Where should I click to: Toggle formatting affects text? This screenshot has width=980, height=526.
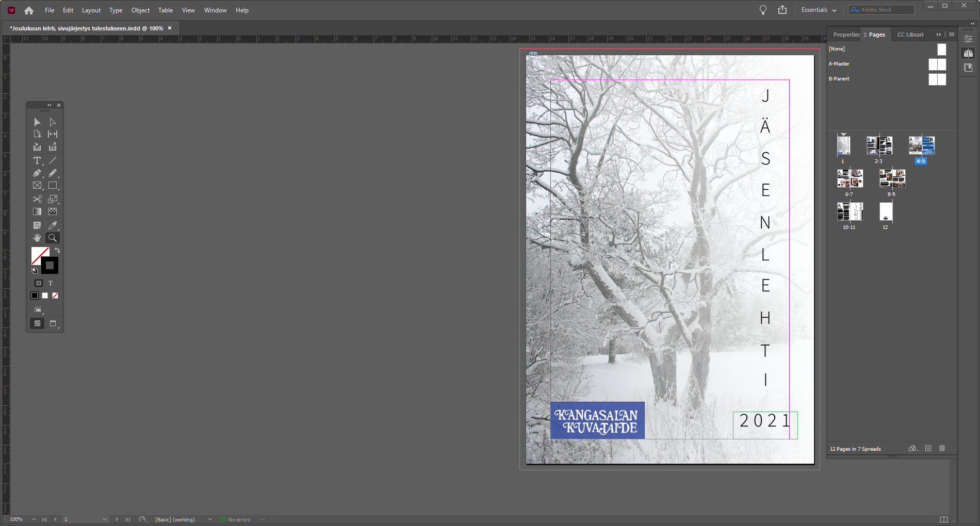[50, 283]
